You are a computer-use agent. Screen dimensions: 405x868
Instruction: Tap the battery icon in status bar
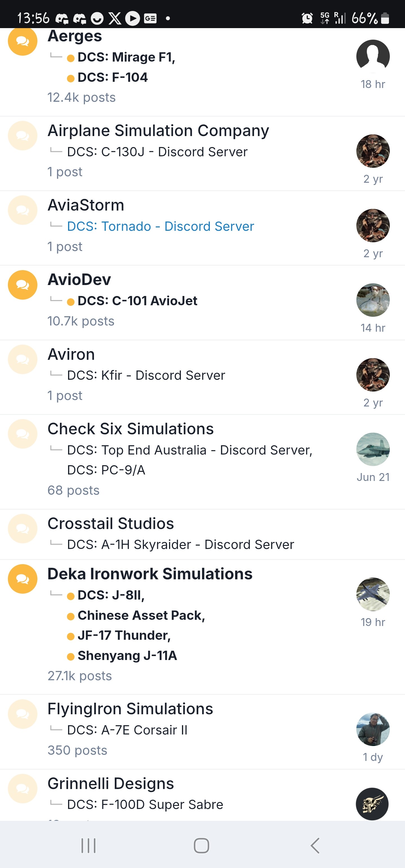point(385,18)
